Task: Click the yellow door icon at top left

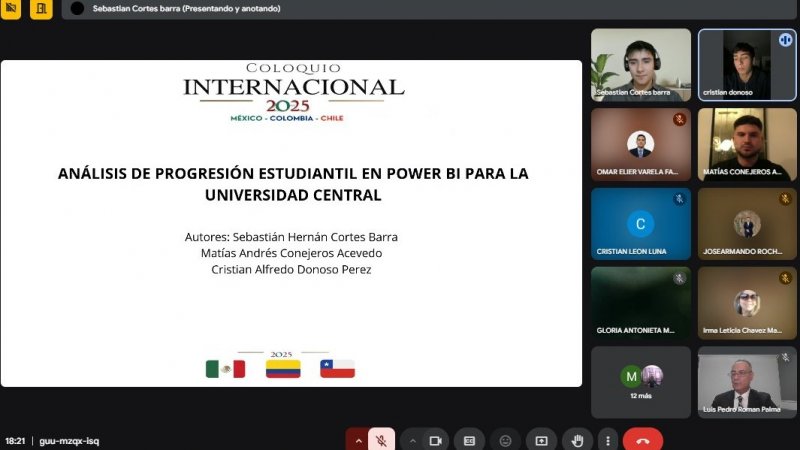Action: point(41,9)
